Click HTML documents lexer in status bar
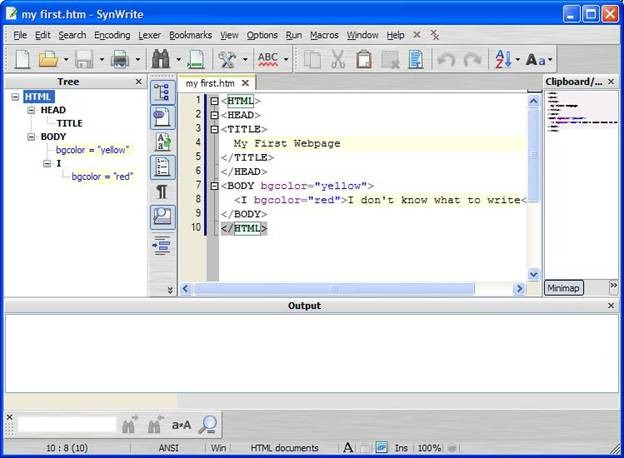 click(x=284, y=448)
